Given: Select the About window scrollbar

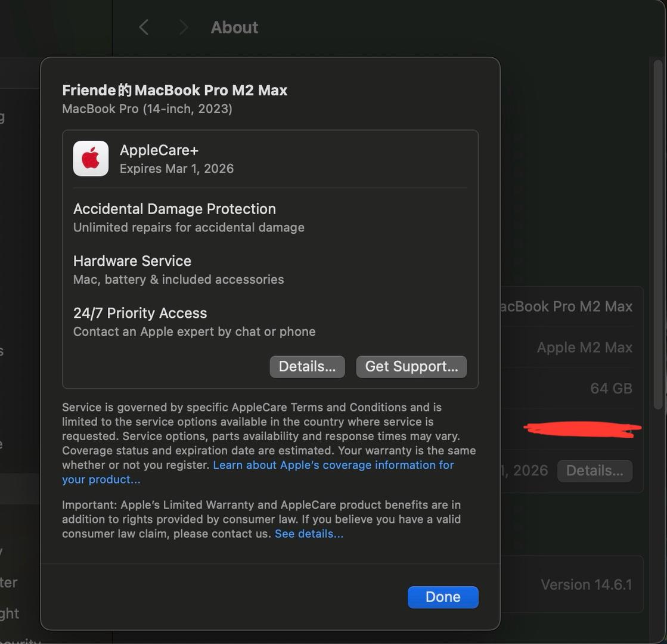Looking at the screenshot, I should click(657, 234).
